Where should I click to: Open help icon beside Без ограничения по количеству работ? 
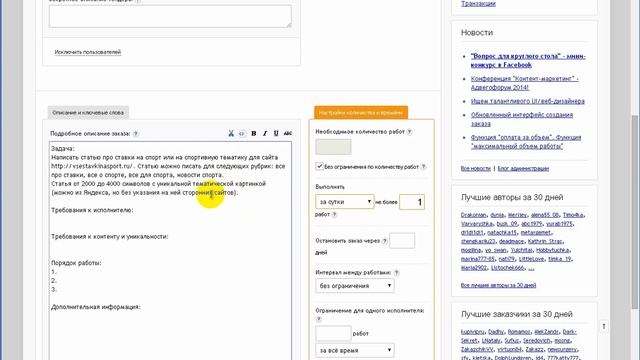423,167
